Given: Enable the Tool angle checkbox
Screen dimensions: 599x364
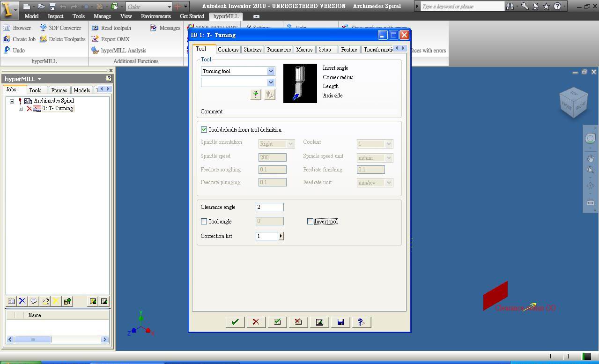Looking at the screenshot, I should tap(204, 222).
